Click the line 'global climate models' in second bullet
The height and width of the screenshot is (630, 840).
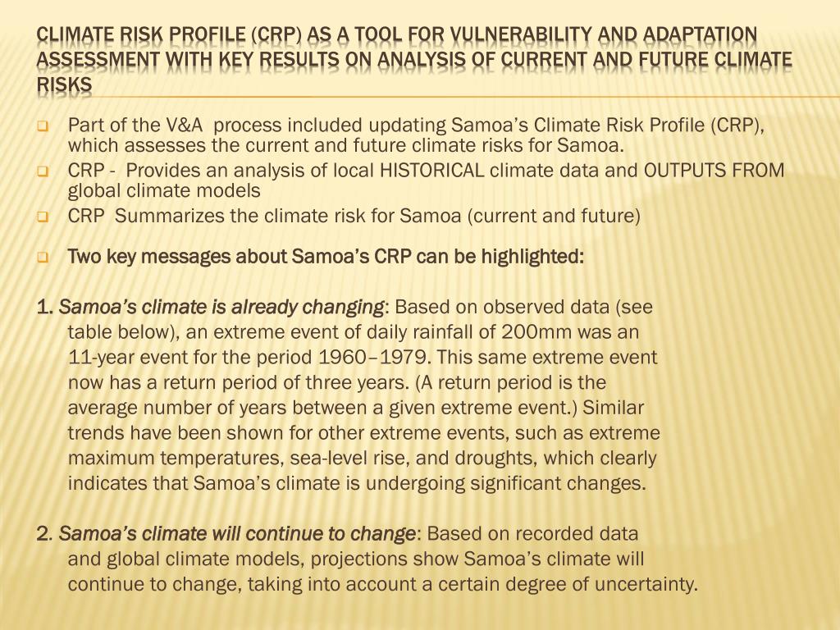click(164, 190)
